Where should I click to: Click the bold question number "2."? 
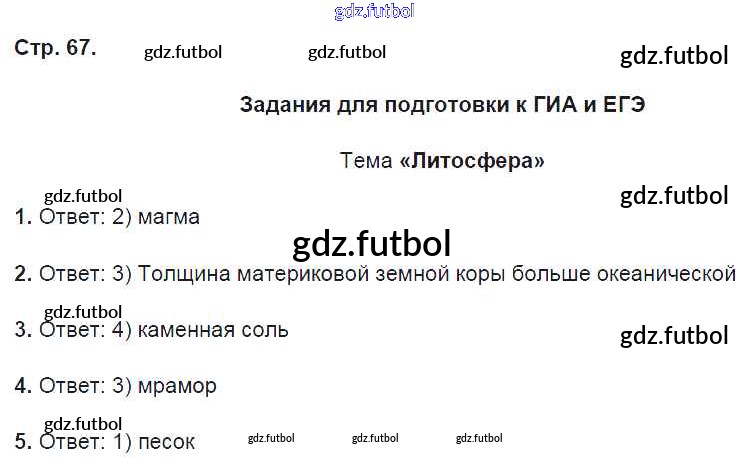point(24,273)
